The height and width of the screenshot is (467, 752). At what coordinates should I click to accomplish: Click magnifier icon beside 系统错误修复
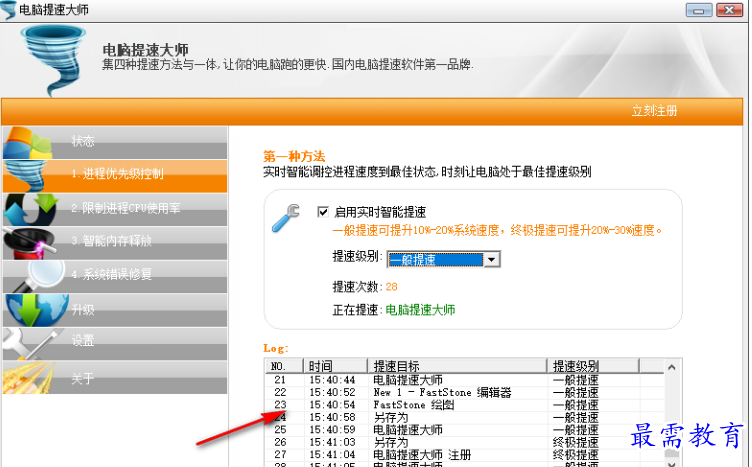[x=38, y=276]
